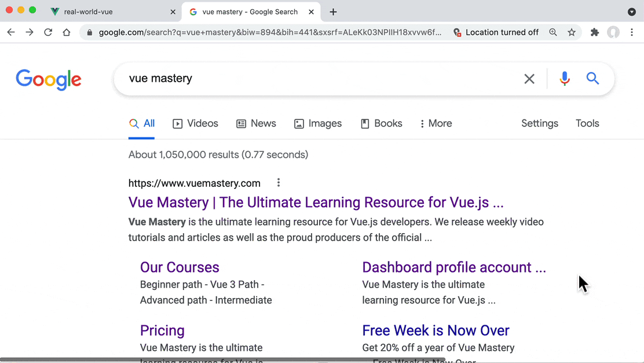The width and height of the screenshot is (644, 363).
Task: Click the macOS green fullscreen window button
Action: [32, 10]
